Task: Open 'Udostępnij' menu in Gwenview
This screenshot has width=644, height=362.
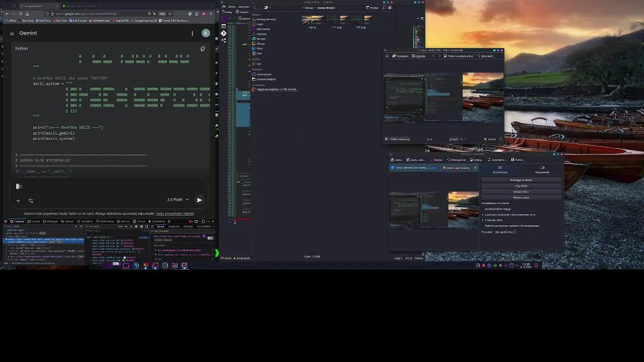Action: (x=487, y=56)
